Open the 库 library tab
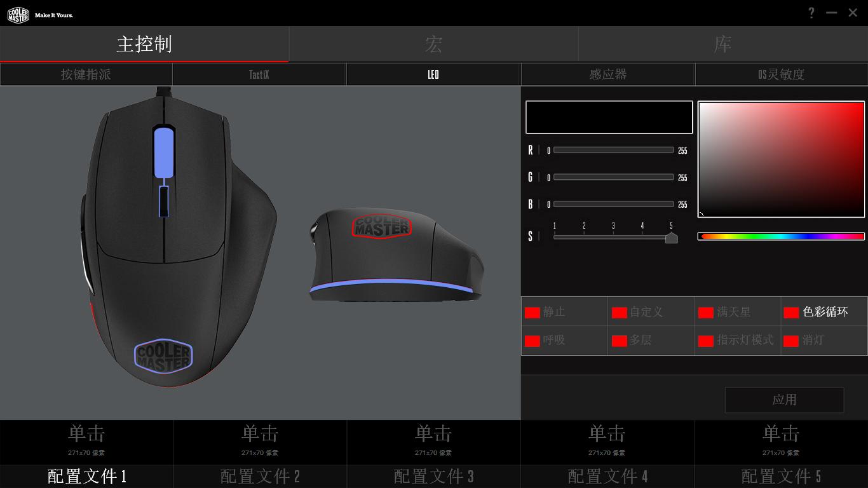The width and height of the screenshot is (868, 488). (723, 44)
